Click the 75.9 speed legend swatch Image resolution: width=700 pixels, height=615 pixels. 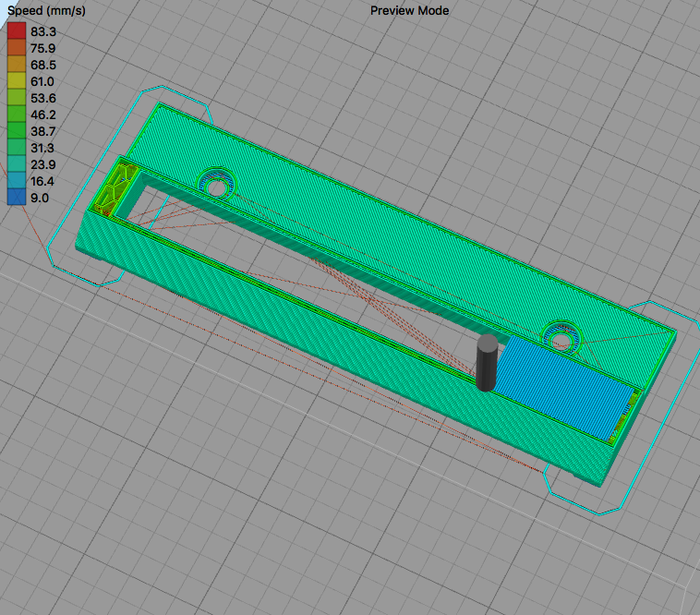coord(17,48)
